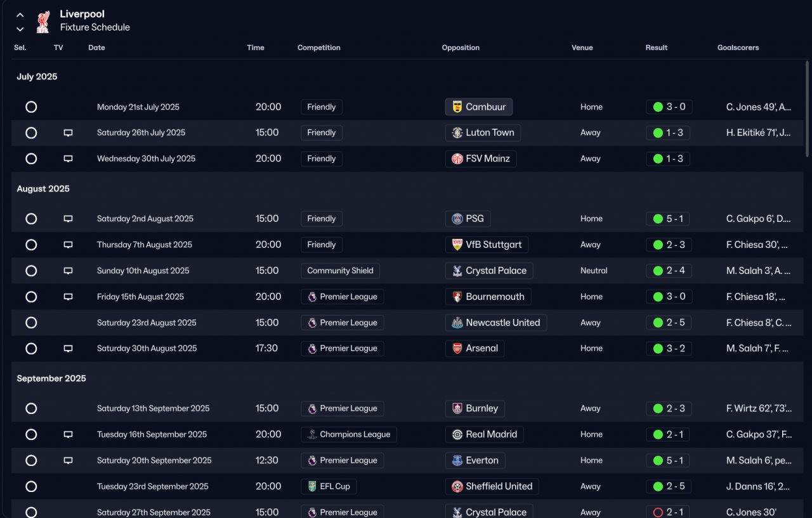Sort by the Venue column header
The width and height of the screenshot is (812, 518).
click(x=582, y=48)
